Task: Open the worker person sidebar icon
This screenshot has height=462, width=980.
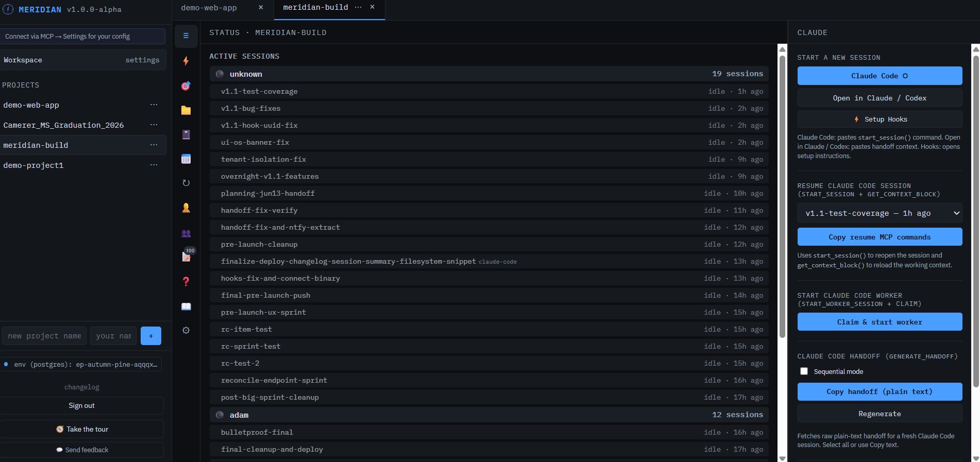Action: (186, 208)
